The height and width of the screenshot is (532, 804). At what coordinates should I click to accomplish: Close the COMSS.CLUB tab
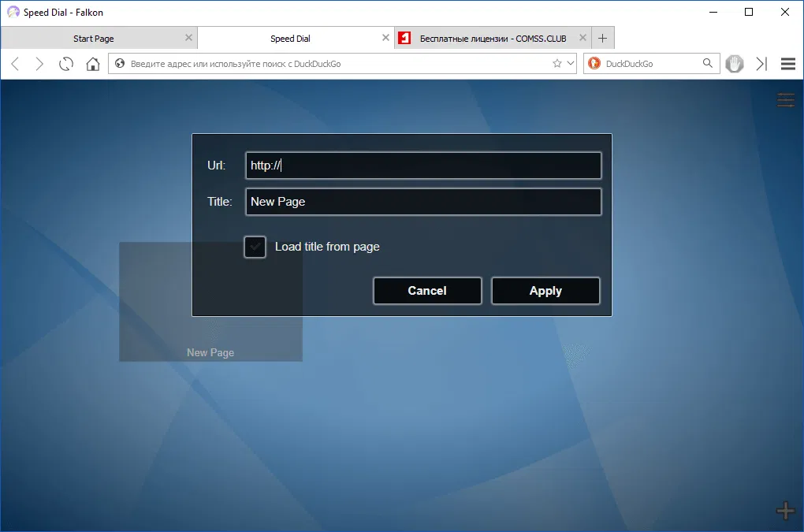[583, 37]
